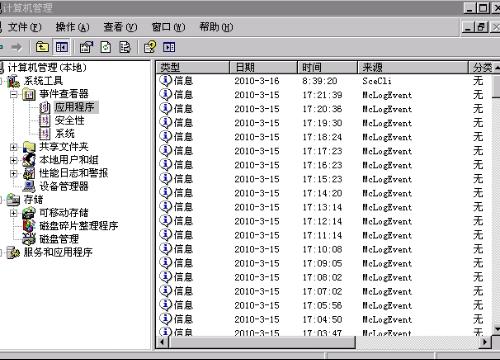This screenshot has height=360, width=500.
Task: Click the 应用程序 log icon
Action: [44, 107]
